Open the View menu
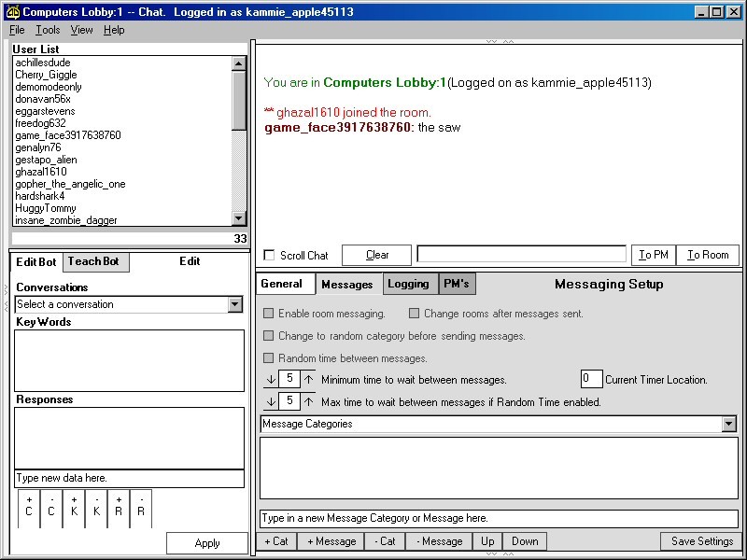 pyautogui.click(x=81, y=30)
